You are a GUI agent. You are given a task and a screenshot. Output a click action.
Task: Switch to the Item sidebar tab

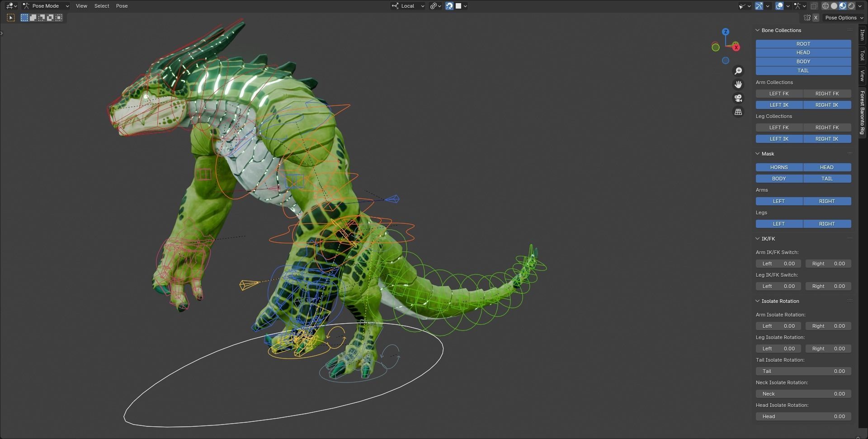click(x=863, y=35)
